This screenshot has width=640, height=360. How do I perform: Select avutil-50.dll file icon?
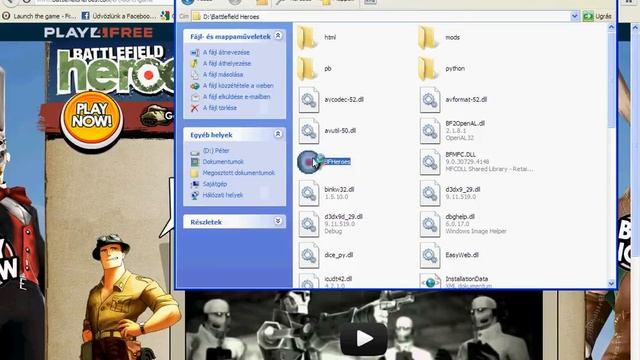(309, 131)
